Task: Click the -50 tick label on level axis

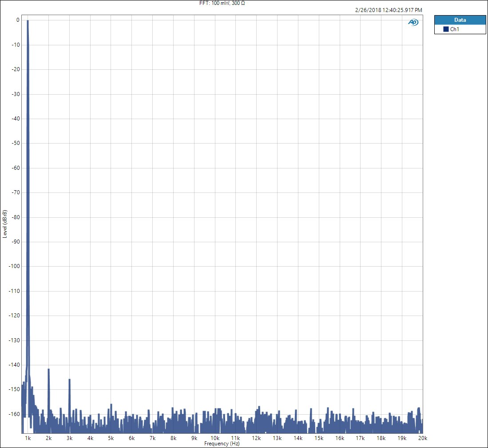Action: [x=15, y=143]
